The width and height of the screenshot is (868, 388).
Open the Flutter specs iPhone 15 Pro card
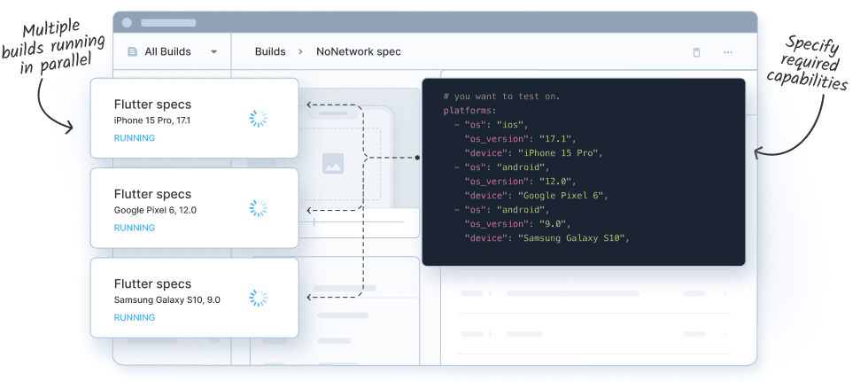194,119
